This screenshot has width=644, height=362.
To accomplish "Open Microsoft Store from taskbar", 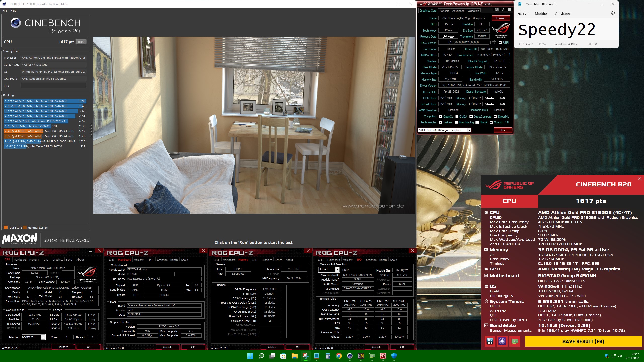I will [x=284, y=356].
